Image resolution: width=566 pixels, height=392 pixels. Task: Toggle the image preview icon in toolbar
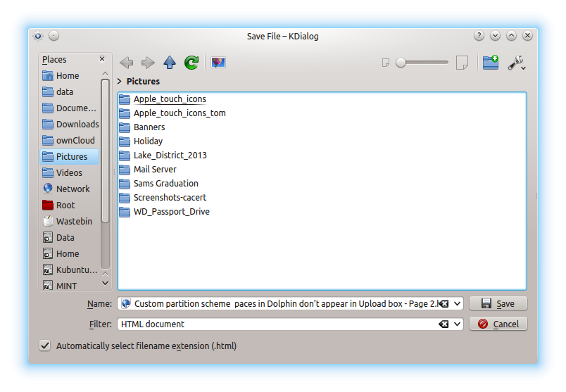tap(218, 63)
